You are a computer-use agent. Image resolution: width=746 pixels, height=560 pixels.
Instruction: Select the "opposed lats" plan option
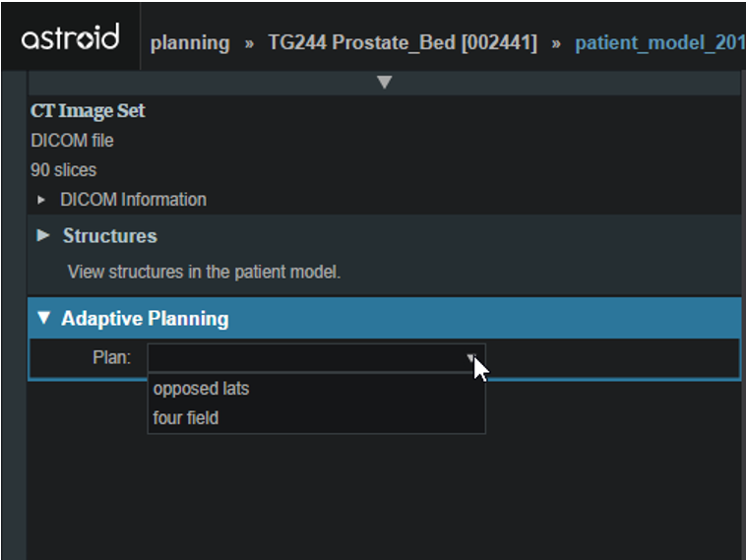point(201,389)
